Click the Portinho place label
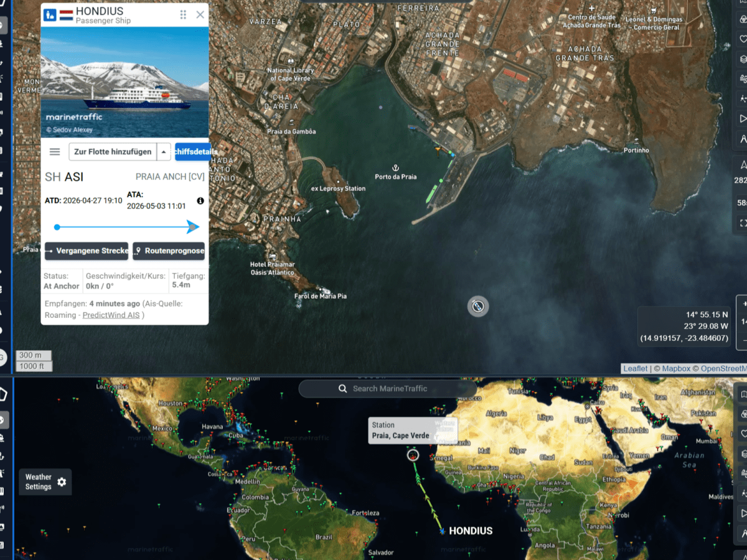 pyautogui.click(x=636, y=150)
